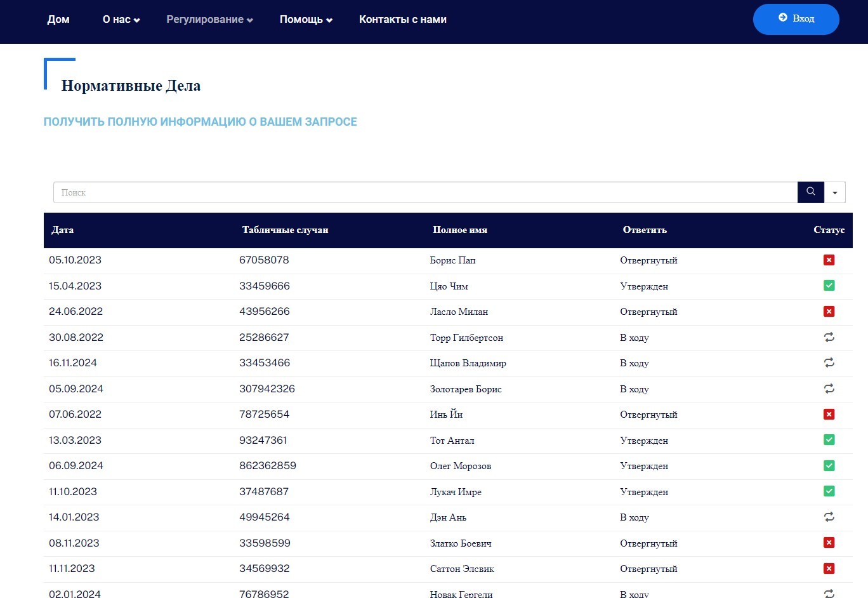Click date 16.11.2024
This screenshot has height=598, width=868.
pyautogui.click(x=73, y=363)
